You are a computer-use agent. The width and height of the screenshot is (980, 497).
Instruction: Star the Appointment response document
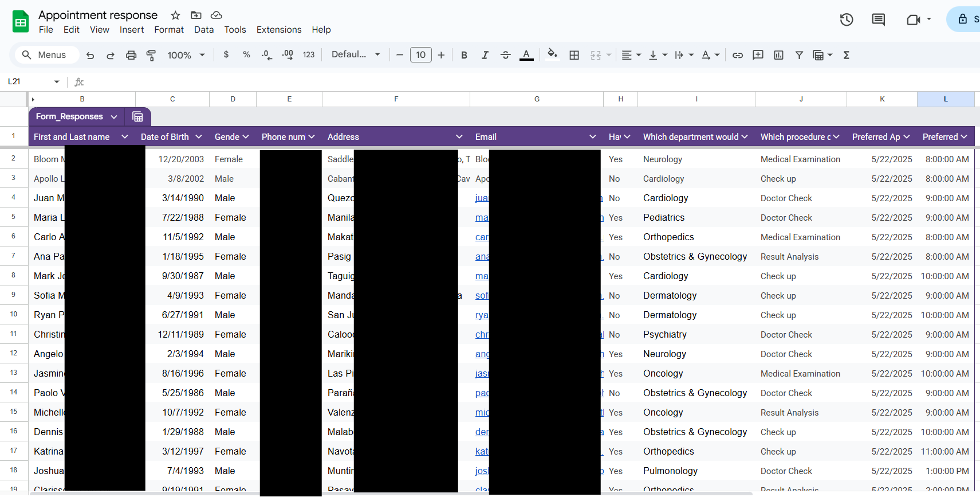tap(176, 15)
